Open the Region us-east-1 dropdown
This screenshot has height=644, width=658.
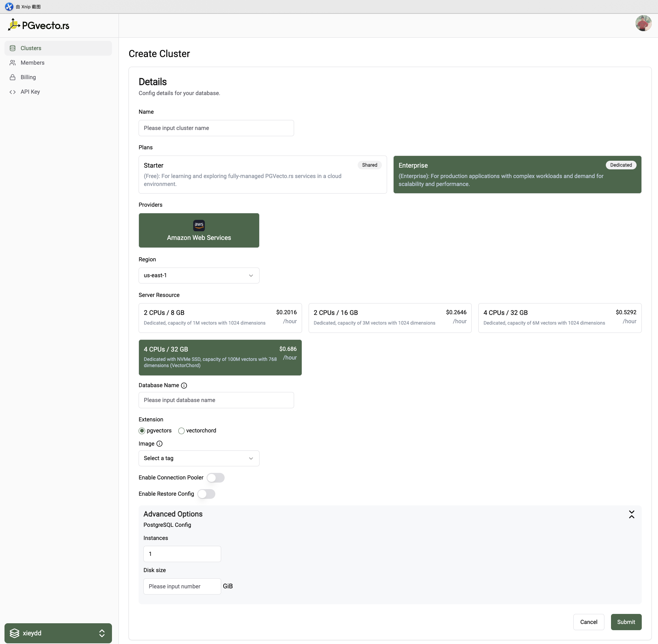point(199,276)
